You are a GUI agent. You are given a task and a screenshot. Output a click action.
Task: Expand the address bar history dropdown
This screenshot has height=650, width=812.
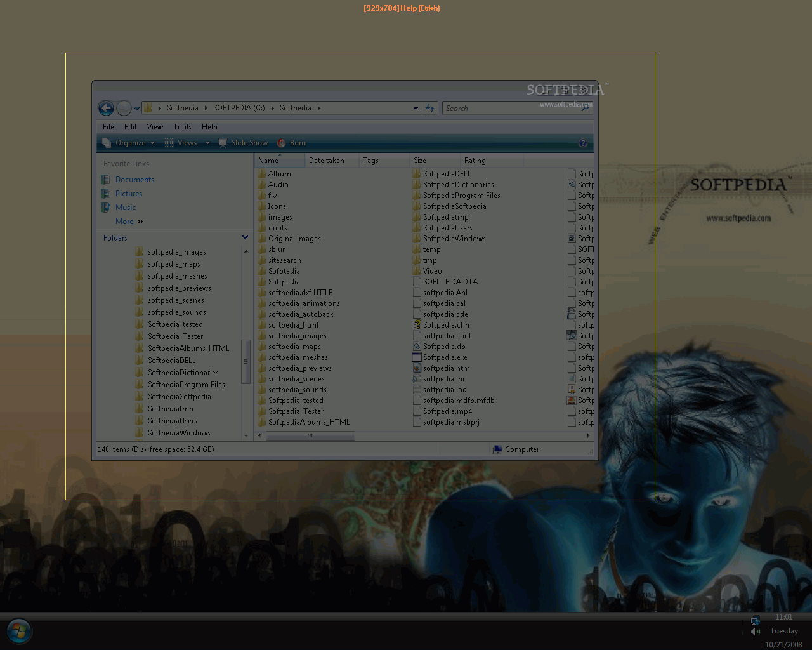pyautogui.click(x=416, y=109)
